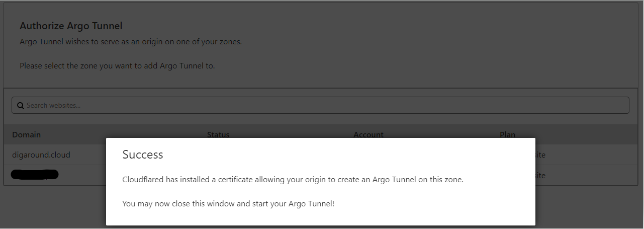Click the Plan column header

click(x=507, y=134)
